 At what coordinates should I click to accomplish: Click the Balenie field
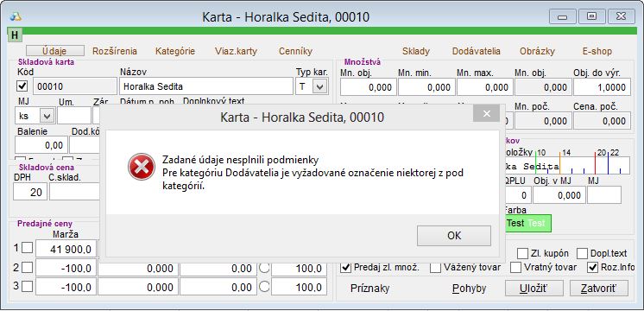click(41, 145)
